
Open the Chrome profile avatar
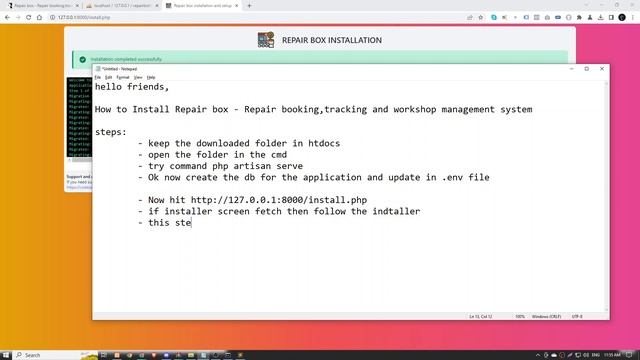[622, 18]
